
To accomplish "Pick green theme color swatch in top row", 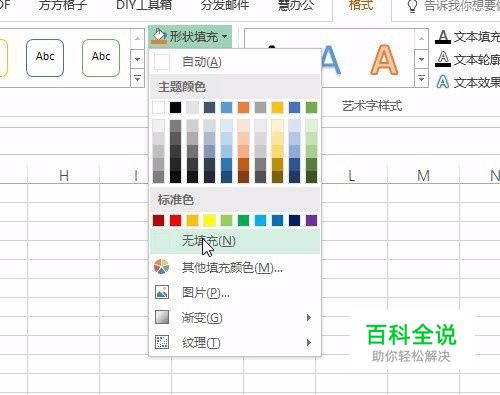I will [x=311, y=108].
